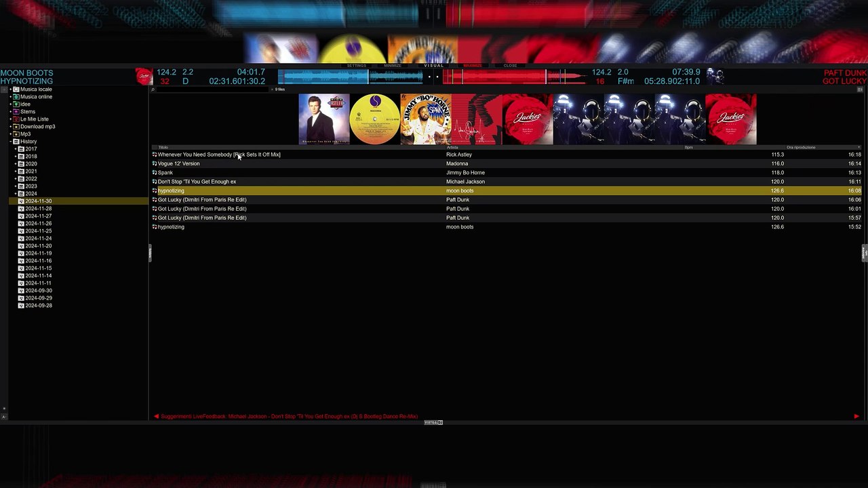Screen dimensions: 868x488
Task: Click the MAXIMIZE tab in top bar
Action: [x=473, y=66]
